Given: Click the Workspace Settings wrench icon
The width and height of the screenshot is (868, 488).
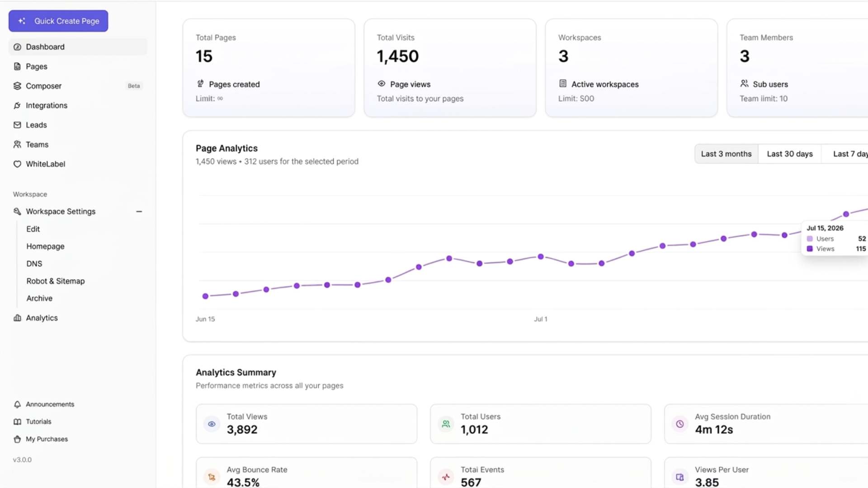Looking at the screenshot, I should [x=17, y=211].
